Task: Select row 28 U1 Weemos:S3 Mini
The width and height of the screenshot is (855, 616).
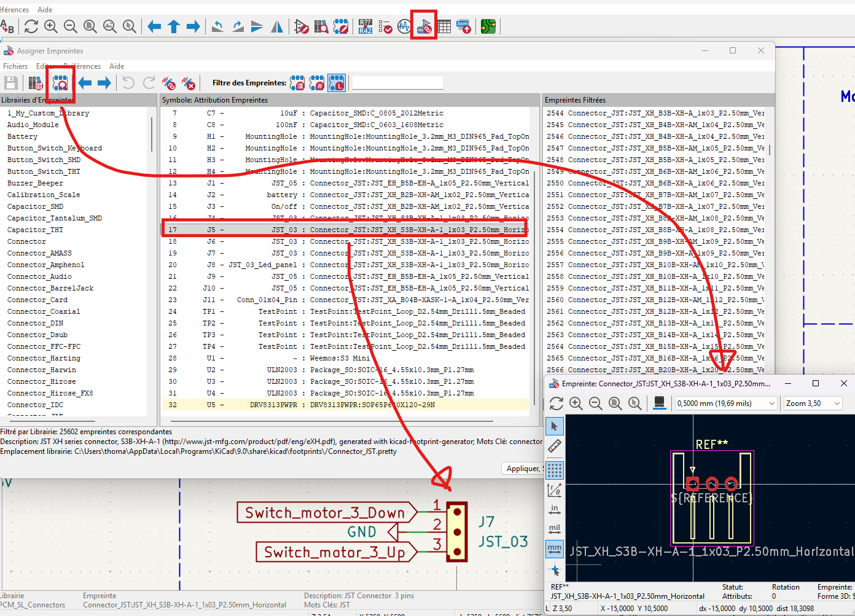Action: pyautogui.click(x=345, y=358)
